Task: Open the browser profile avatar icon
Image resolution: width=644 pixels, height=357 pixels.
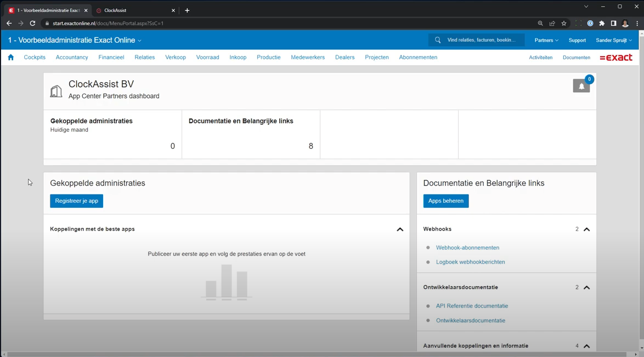Action: (625, 24)
